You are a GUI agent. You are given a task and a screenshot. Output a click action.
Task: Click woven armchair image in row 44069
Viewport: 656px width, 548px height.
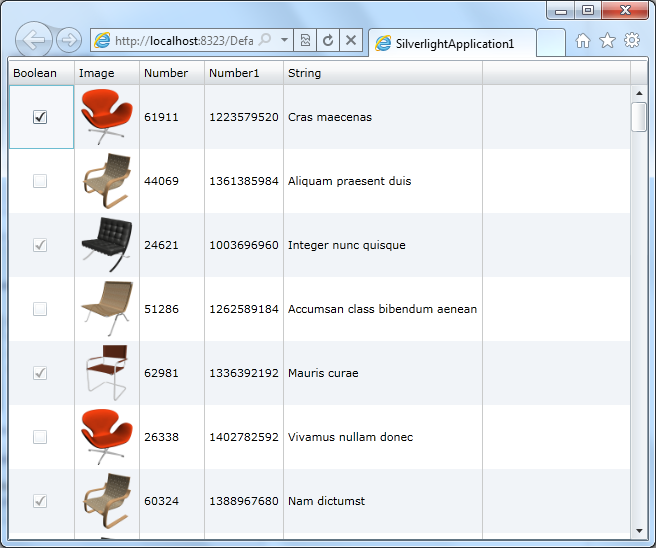pyautogui.click(x=107, y=181)
